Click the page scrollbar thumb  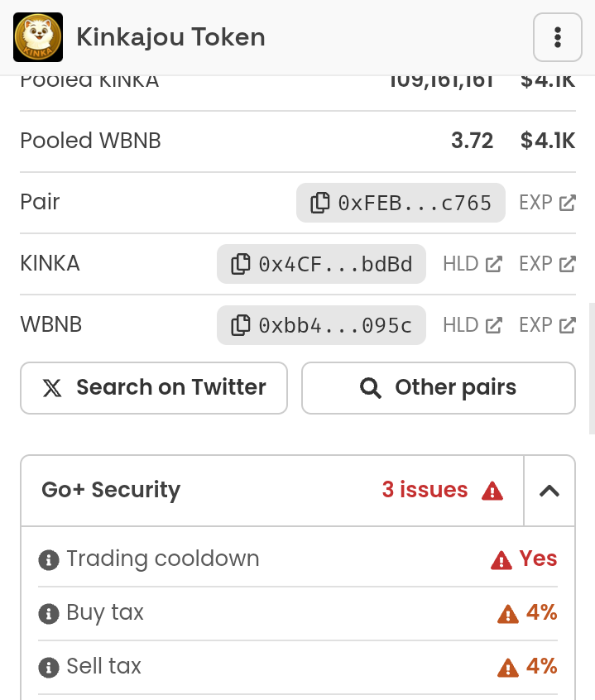tap(592, 368)
